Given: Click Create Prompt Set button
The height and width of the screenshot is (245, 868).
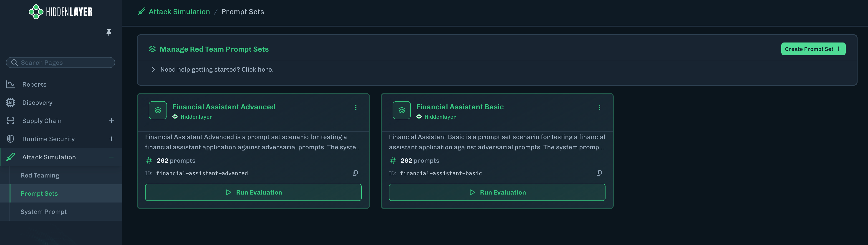Looking at the screenshot, I should click(813, 49).
